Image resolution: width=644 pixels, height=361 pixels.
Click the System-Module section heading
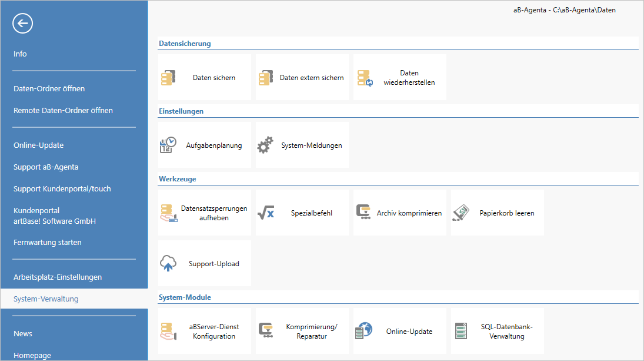185,297
